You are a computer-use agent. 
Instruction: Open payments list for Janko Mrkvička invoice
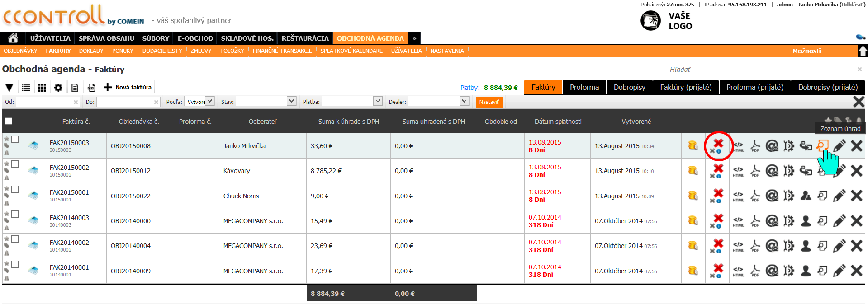click(822, 145)
